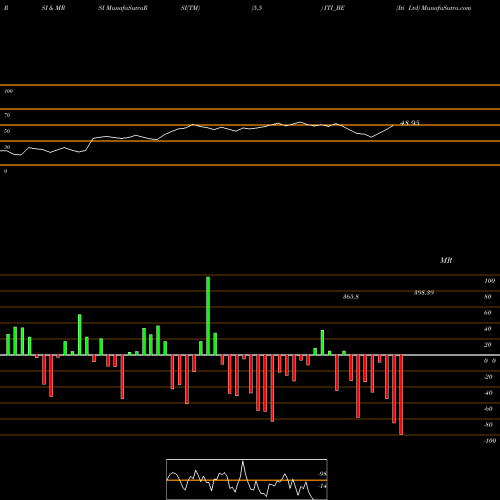The width and height of the screenshot is (500, 500).
Task: Click the 100 label on RSI axis
Action: point(8,91)
